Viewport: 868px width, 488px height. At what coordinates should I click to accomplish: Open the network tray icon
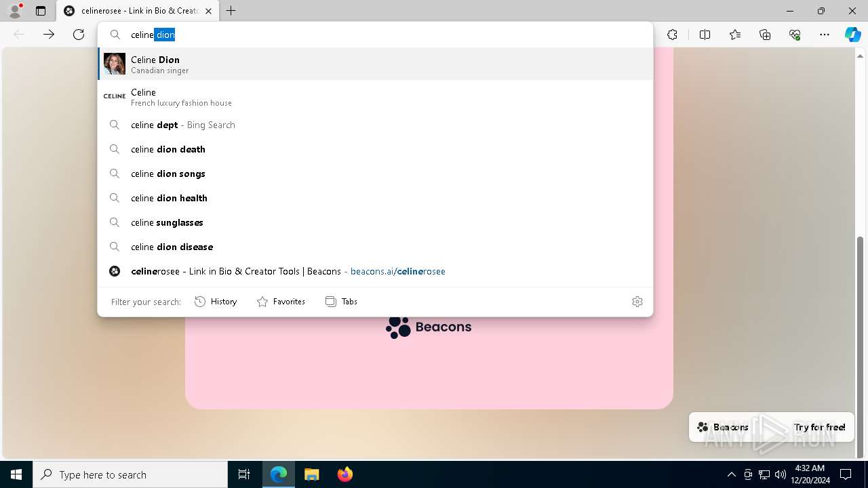(x=764, y=474)
